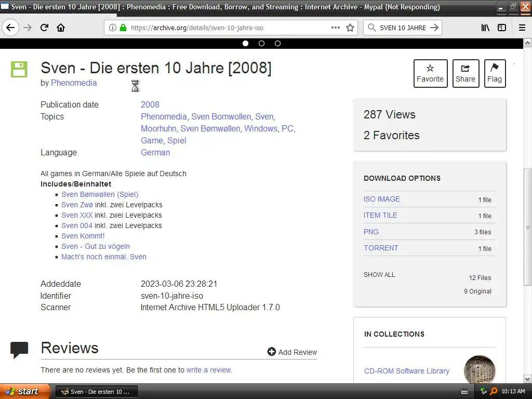Open the browser home page
532x399 pixels.
(x=61, y=28)
